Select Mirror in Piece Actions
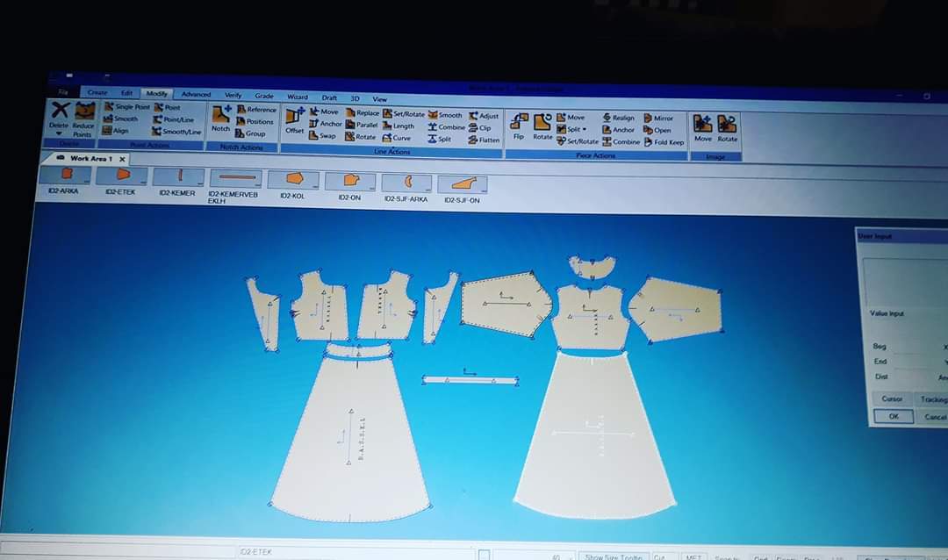Image resolution: width=948 pixels, height=560 pixels. [658, 118]
